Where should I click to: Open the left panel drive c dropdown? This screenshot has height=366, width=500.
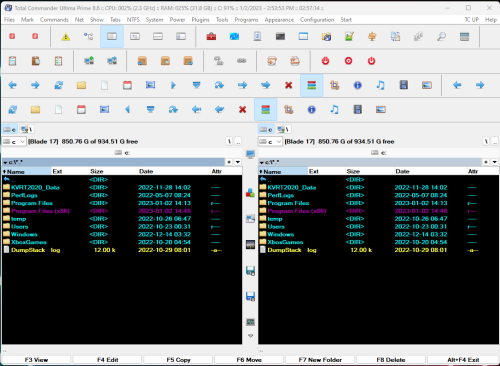point(14,142)
